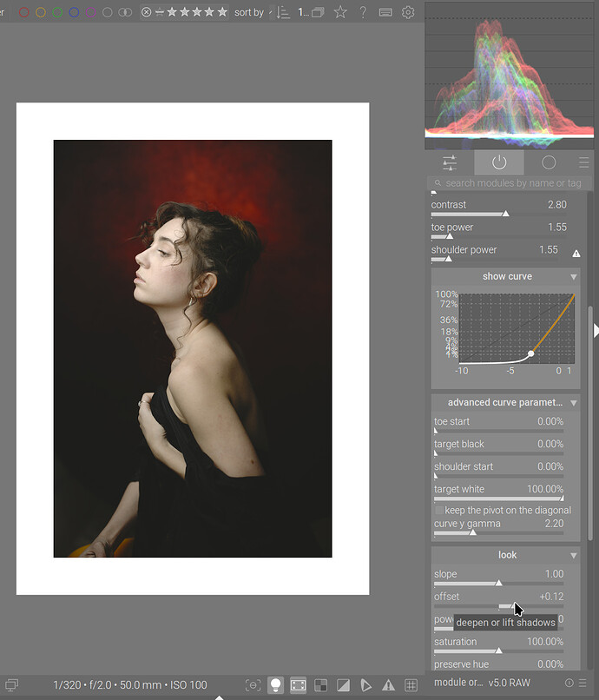The width and height of the screenshot is (599, 700).
Task: Switch to the active modules power tab
Action: point(498,162)
